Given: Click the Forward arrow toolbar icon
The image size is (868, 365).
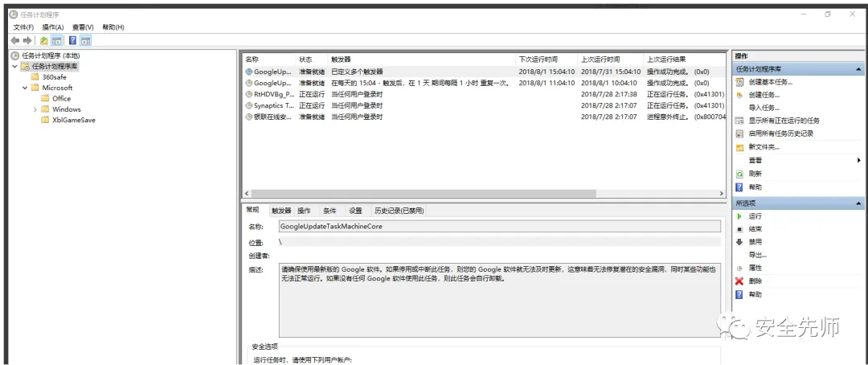Looking at the screenshot, I should (27, 40).
